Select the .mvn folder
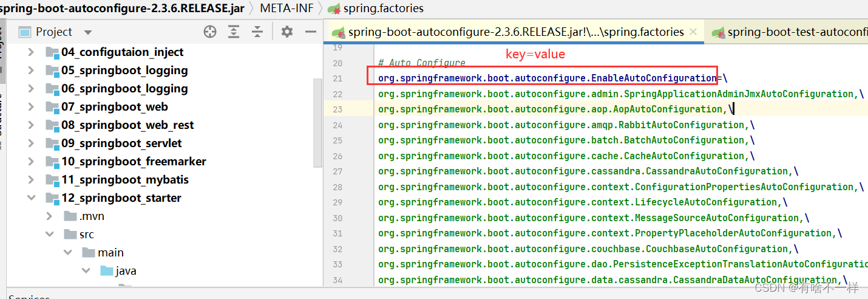The height and width of the screenshot is (299, 868). [92, 216]
